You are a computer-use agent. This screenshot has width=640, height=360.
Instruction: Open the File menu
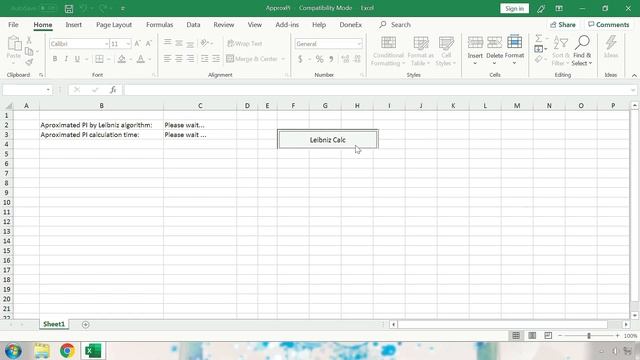[13, 25]
